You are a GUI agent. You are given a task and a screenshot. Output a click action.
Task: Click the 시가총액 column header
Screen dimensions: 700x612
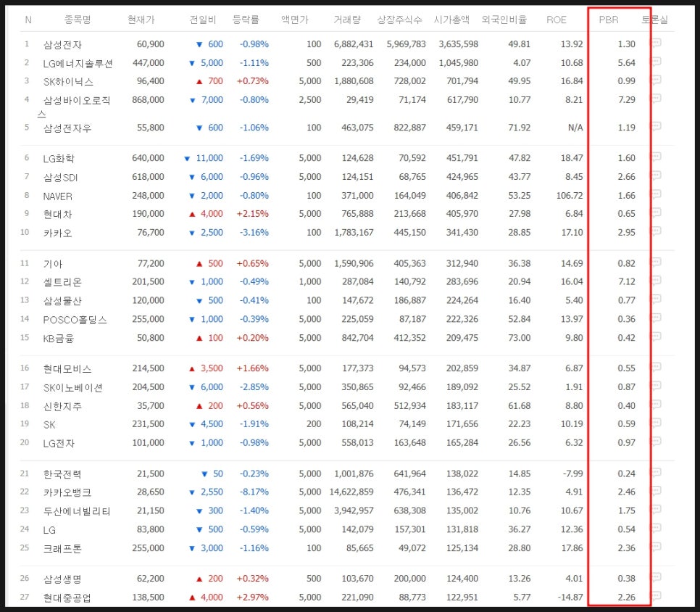pyautogui.click(x=451, y=20)
